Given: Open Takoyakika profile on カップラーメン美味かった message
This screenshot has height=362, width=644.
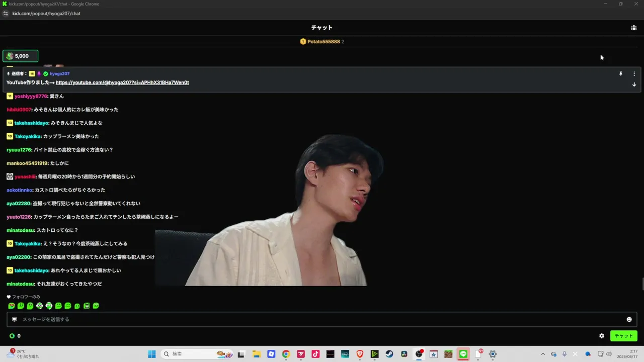Looking at the screenshot, I should (28, 136).
